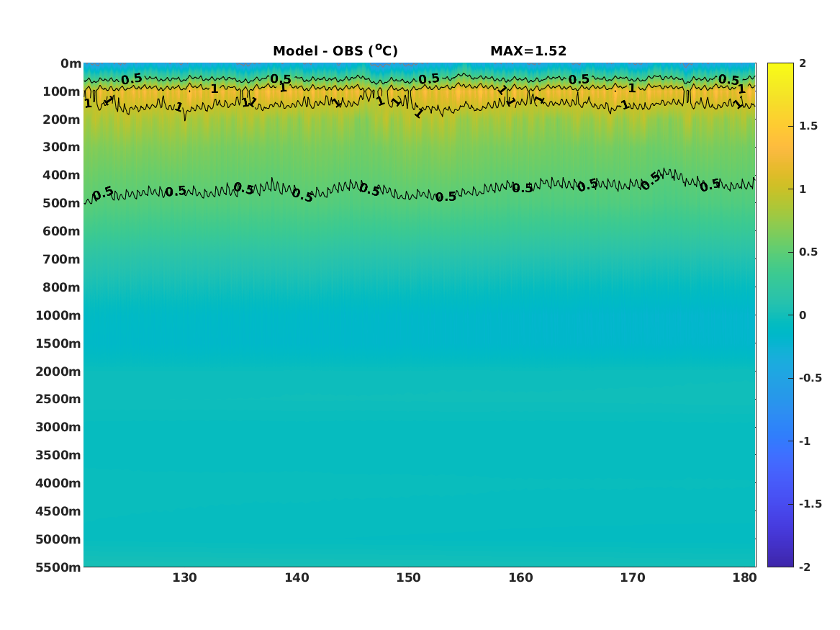The height and width of the screenshot is (630, 840).
Task: Click the '140' longitude tick label
Action: pos(297,577)
